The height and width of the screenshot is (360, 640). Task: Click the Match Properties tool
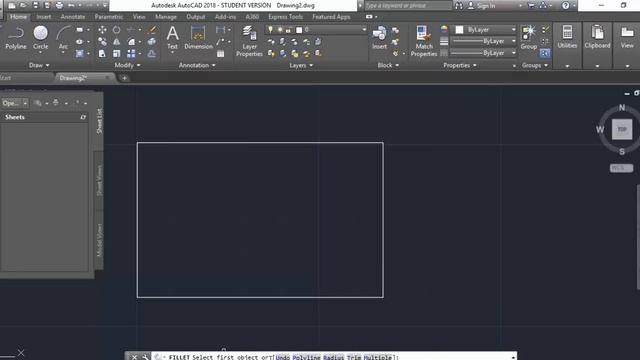point(424,41)
